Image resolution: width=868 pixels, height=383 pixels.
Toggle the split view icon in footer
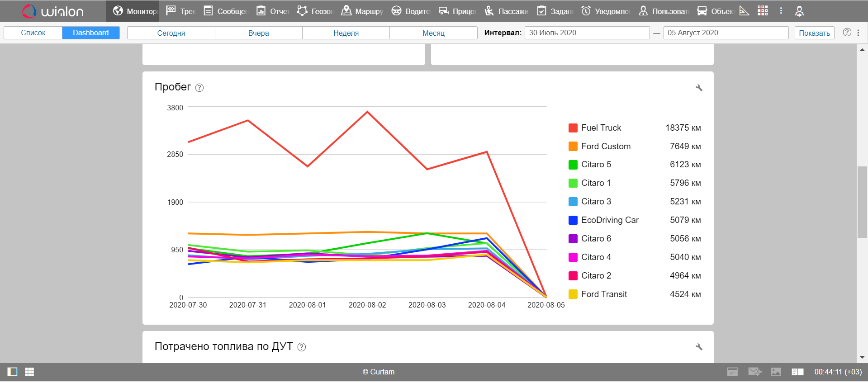pos(797,372)
